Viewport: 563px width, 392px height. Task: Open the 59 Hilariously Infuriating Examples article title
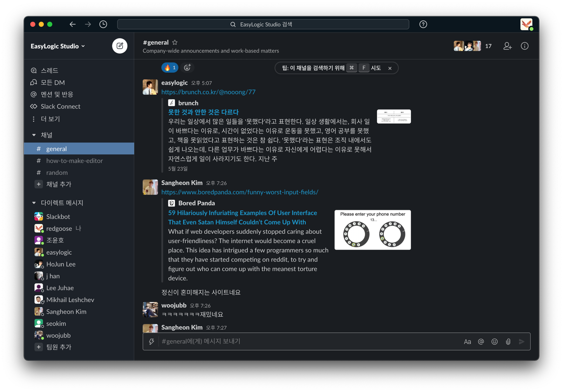click(x=242, y=217)
